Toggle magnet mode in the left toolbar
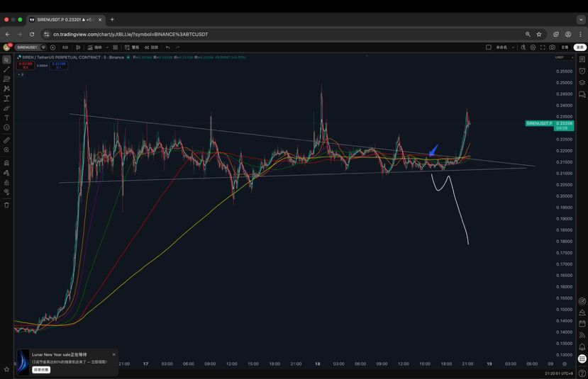Viewport: 588px width, 379px height. click(x=6, y=162)
